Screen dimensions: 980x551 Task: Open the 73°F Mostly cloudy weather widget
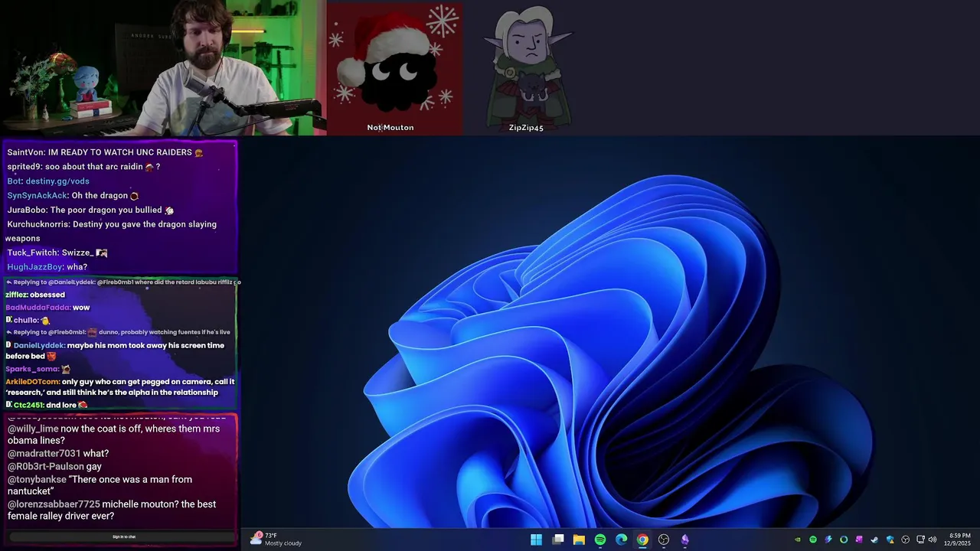coord(276,540)
